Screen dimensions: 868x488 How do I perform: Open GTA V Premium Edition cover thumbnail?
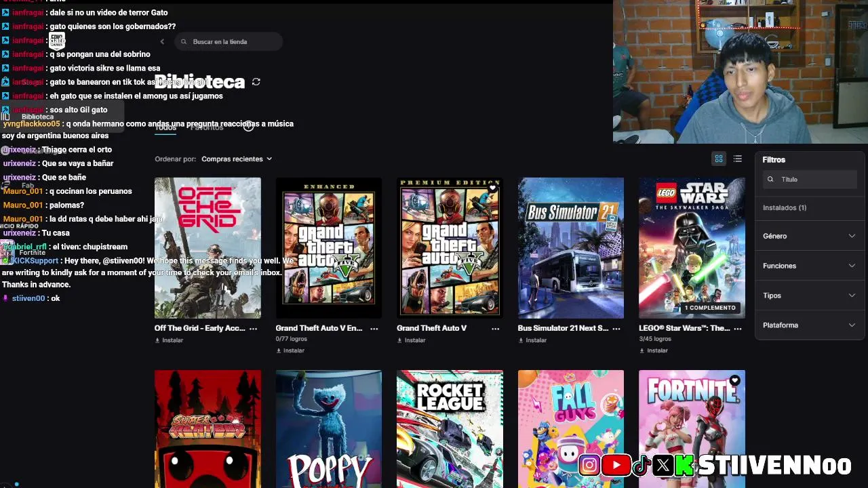point(450,248)
